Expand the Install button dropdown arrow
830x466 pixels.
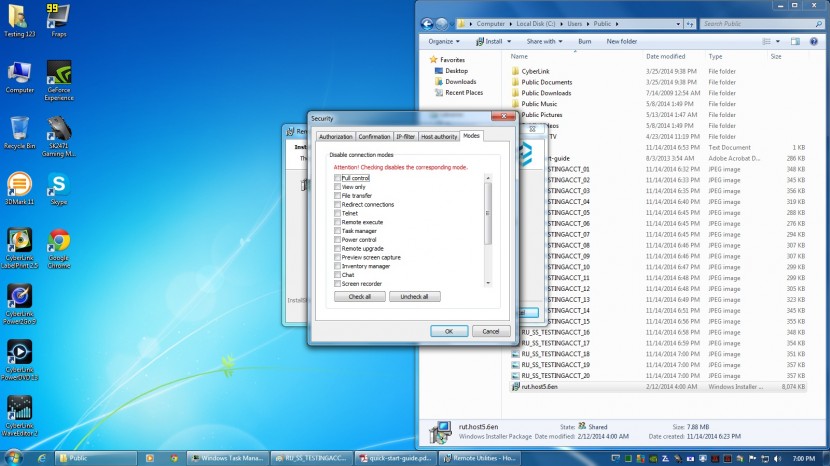pyautogui.click(x=509, y=41)
